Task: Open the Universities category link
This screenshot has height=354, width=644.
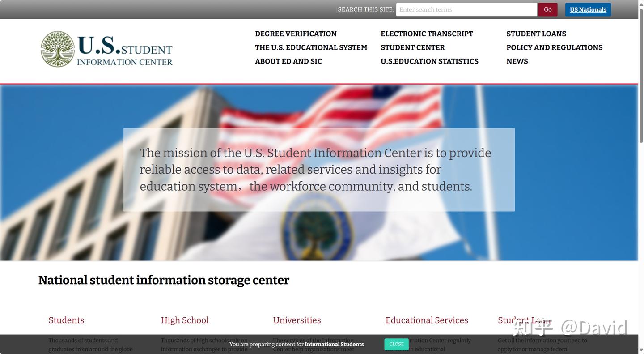Action: point(297,320)
